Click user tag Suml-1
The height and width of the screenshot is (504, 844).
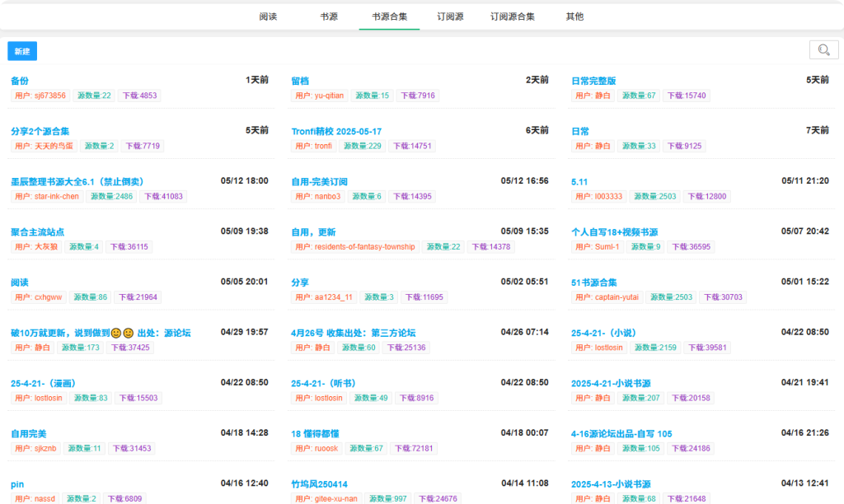(598, 247)
